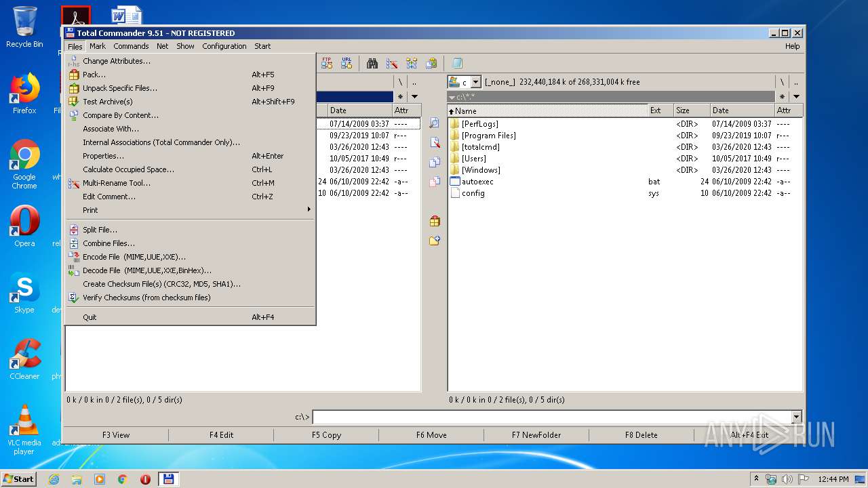Click the F5 Copy button

click(326, 435)
